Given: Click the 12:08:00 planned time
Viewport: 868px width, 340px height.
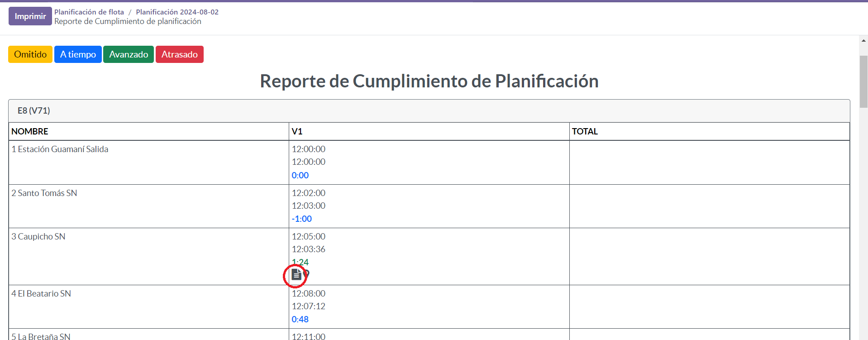Looking at the screenshot, I should pos(309,293).
